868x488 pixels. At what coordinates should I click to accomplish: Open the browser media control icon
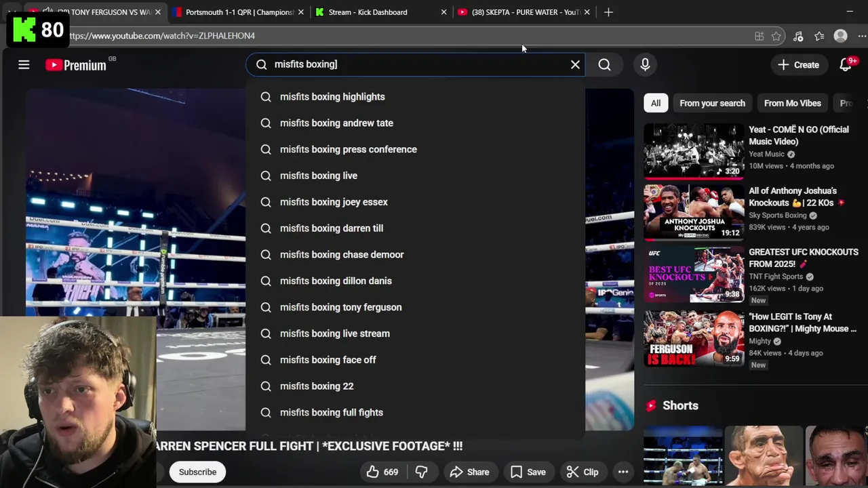pos(798,36)
